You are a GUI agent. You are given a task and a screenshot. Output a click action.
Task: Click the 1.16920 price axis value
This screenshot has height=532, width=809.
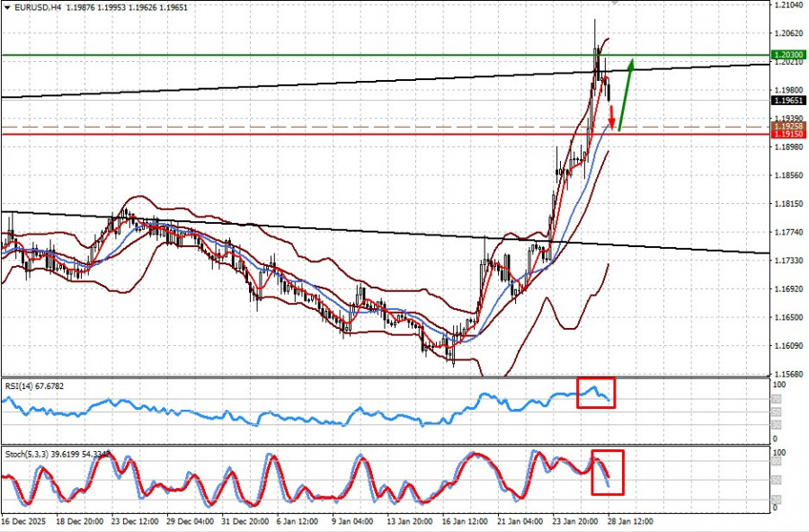[789, 289]
